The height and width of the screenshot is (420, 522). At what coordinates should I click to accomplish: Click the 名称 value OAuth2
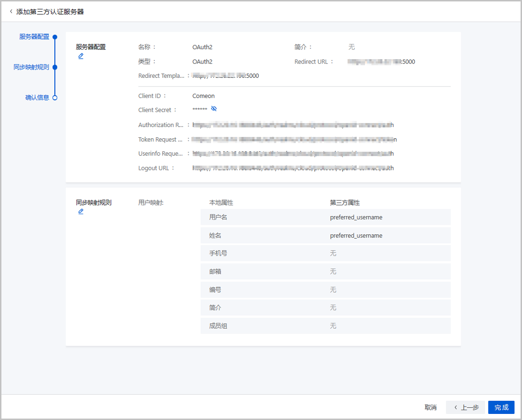point(202,47)
